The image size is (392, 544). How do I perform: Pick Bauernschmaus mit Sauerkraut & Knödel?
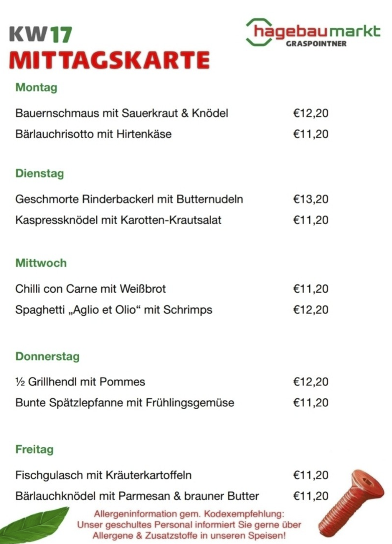pyautogui.click(x=122, y=113)
